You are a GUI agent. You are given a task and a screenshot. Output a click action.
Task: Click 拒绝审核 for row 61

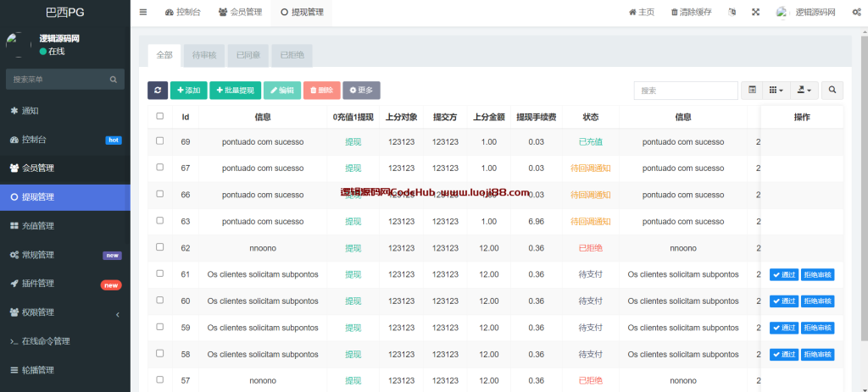[818, 275]
